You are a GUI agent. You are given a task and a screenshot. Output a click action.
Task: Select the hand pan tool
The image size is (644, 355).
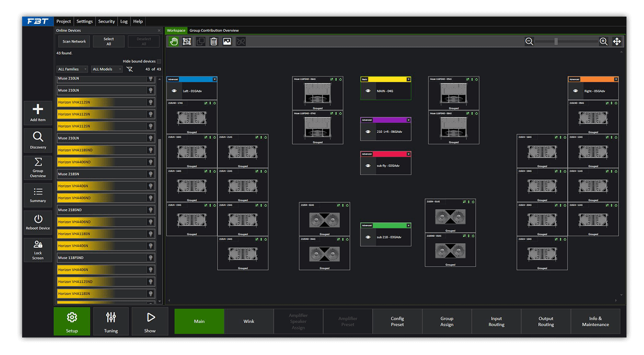click(x=173, y=41)
